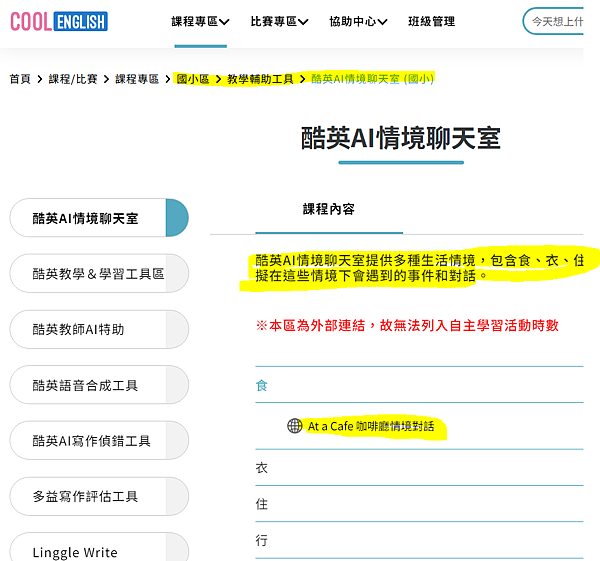Open 教學輔助工具 breadcrumb link
The width and height of the screenshot is (600, 561).
tap(260, 79)
